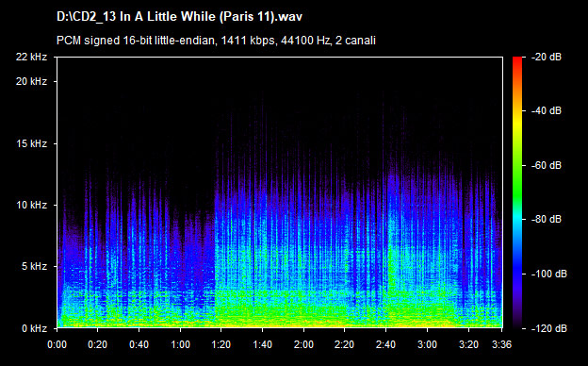Click the 3:36 end time label
588x366 pixels.
pyautogui.click(x=501, y=344)
